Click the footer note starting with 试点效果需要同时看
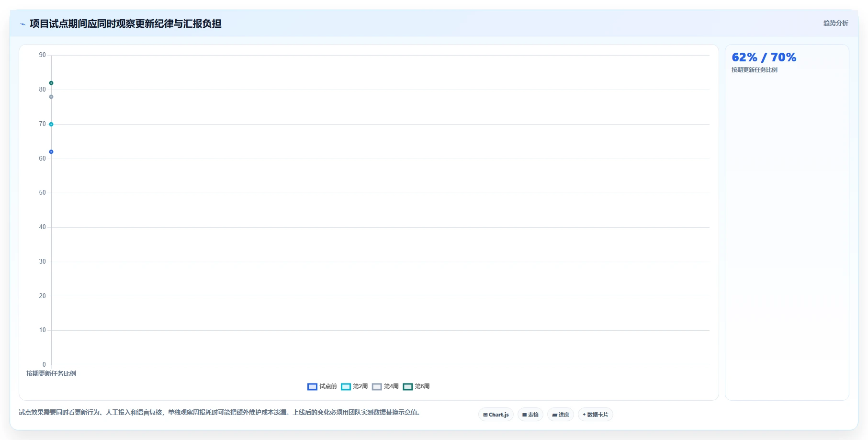This screenshot has width=868, height=440. click(219, 412)
